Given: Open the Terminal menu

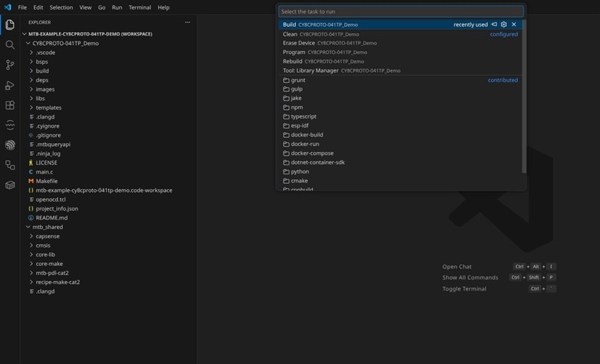Looking at the screenshot, I should click(x=139, y=7).
